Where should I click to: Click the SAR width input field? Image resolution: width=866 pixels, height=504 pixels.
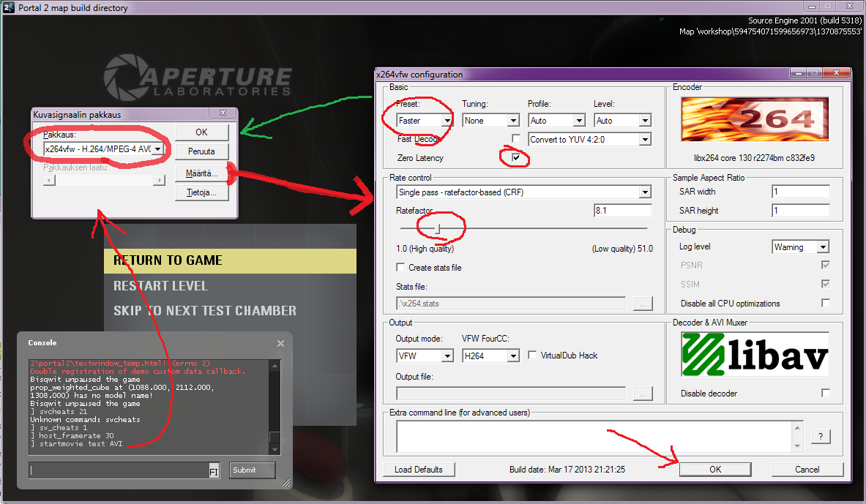coord(800,192)
